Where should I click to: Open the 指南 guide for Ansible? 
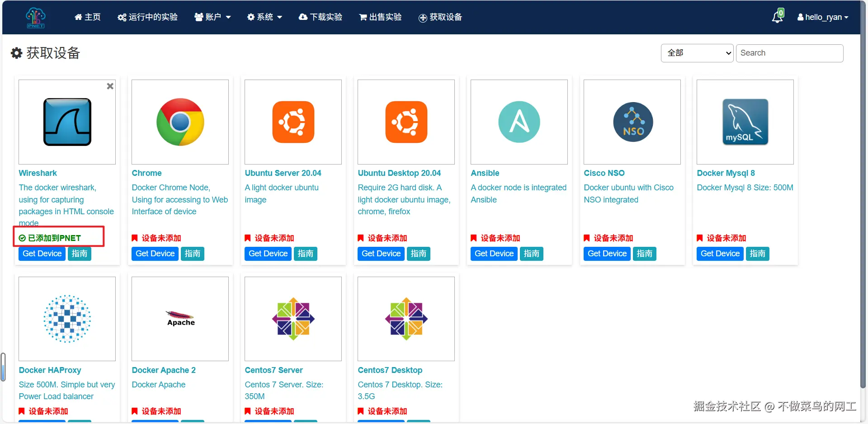click(x=532, y=254)
